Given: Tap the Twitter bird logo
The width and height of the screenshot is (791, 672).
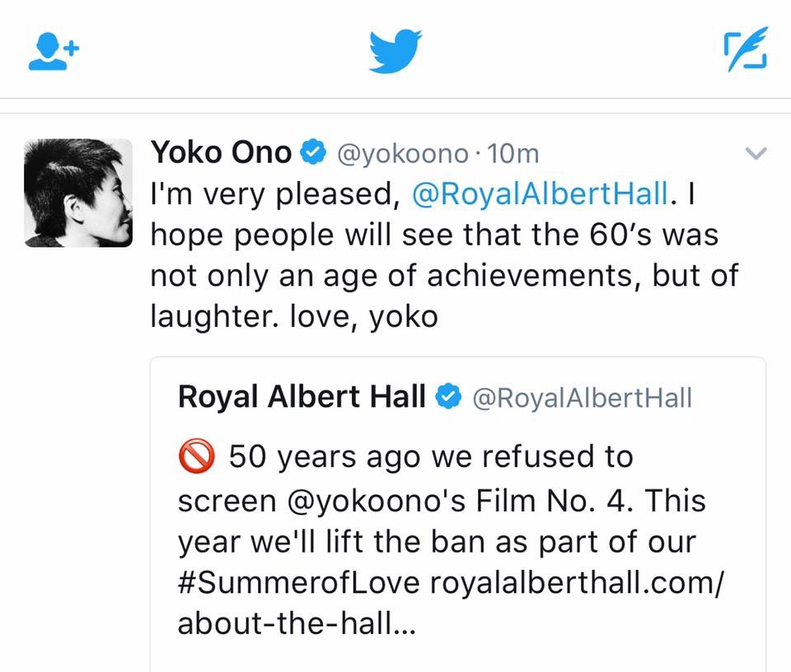Looking at the screenshot, I should tap(395, 50).
